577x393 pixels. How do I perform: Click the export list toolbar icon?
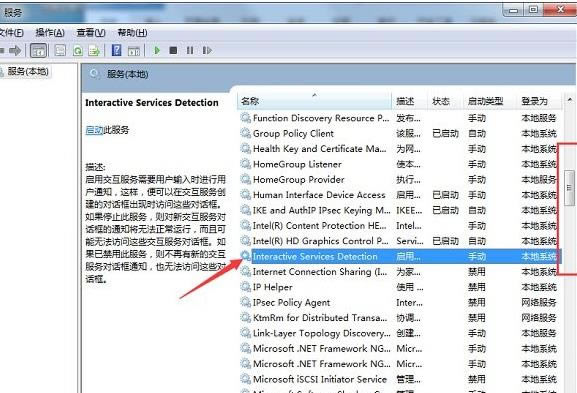94,50
